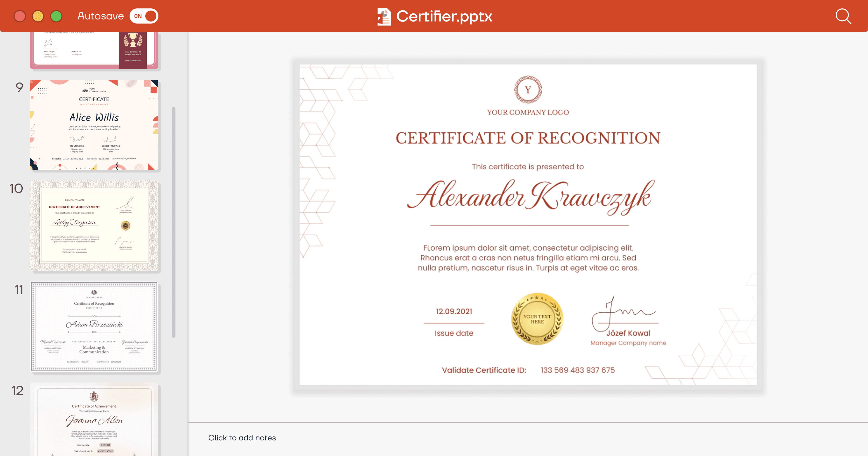This screenshot has width=868, height=456.
Task: Select slide 9 thumbnail Alice Willis
Action: pyautogui.click(x=94, y=125)
